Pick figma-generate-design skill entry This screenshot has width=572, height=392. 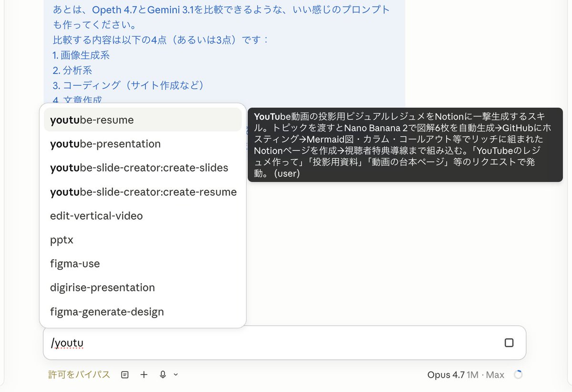[x=143, y=311]
